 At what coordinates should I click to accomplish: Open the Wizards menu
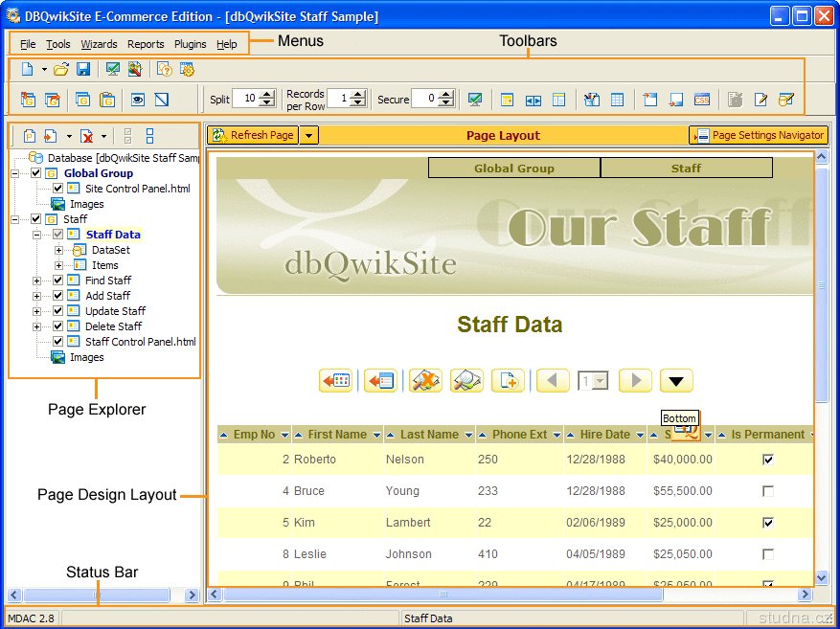click(x=99, y=44)
